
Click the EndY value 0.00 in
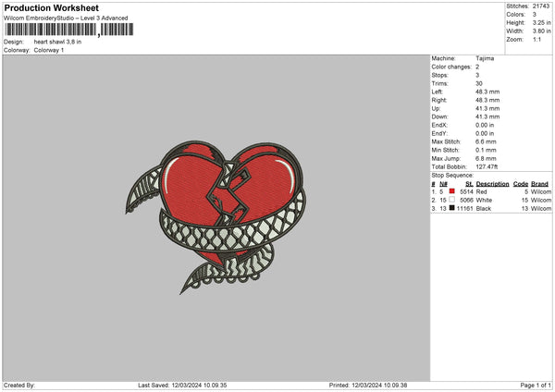(x=485, y=133)
